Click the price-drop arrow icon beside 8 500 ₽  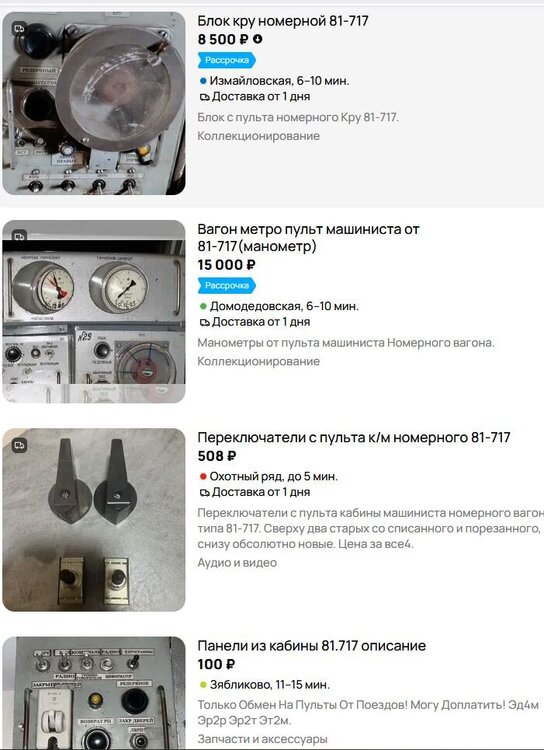pyautogui.click(x=257, y=39)
